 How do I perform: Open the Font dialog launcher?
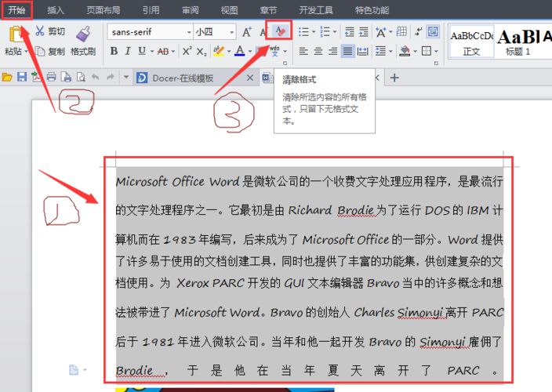click(285, 64)
